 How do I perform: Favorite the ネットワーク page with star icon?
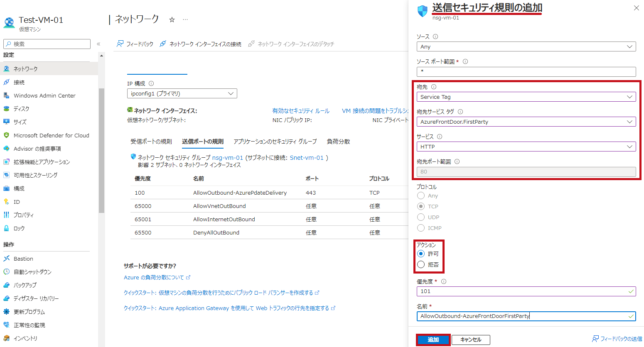(172, 20)
